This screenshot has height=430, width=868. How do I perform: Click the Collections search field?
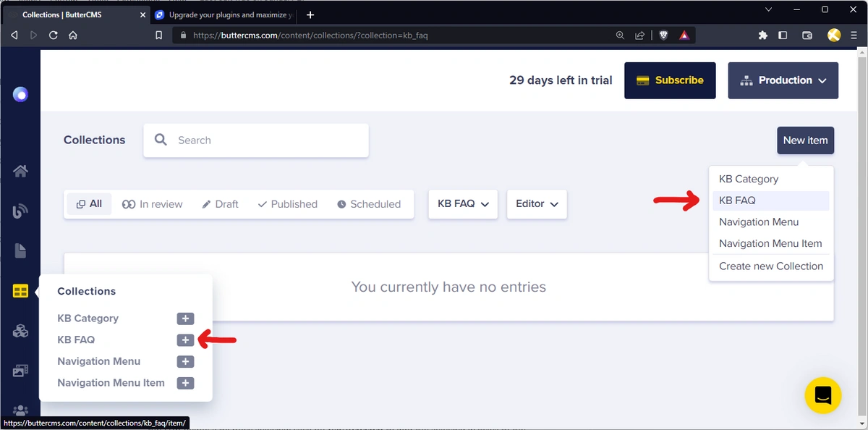point(256,140)
